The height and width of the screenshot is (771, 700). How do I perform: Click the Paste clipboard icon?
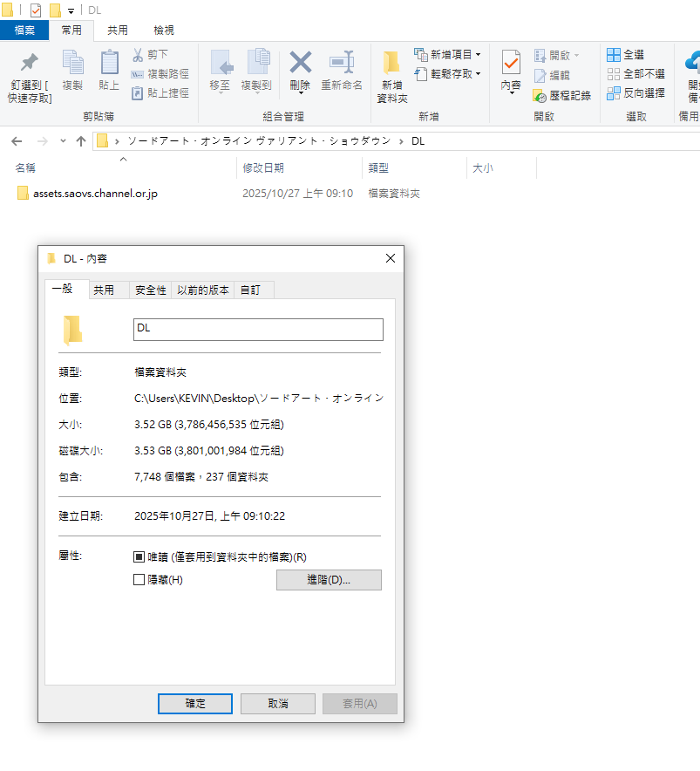pos(109,63)
